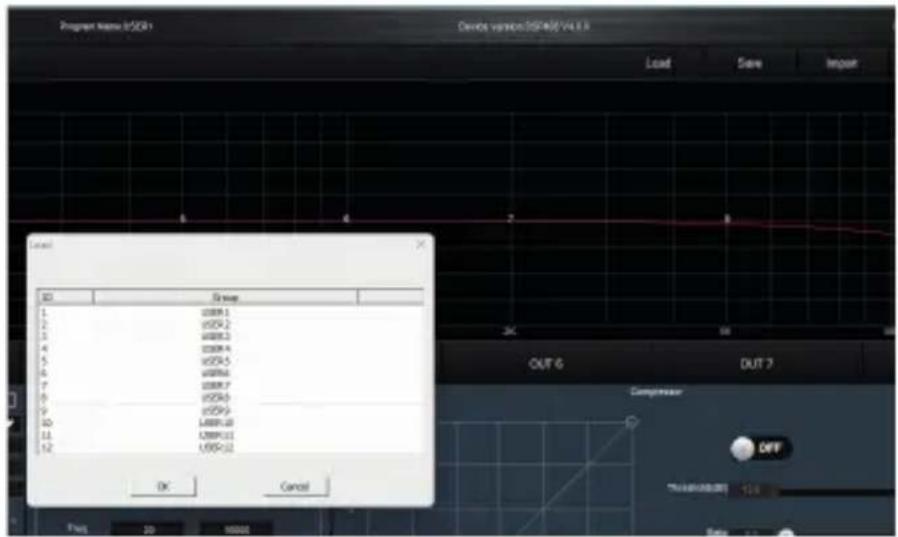Click the Device version text
This screenshot has width=898, height=537.
pyautogui.click(x=523, y=26)
